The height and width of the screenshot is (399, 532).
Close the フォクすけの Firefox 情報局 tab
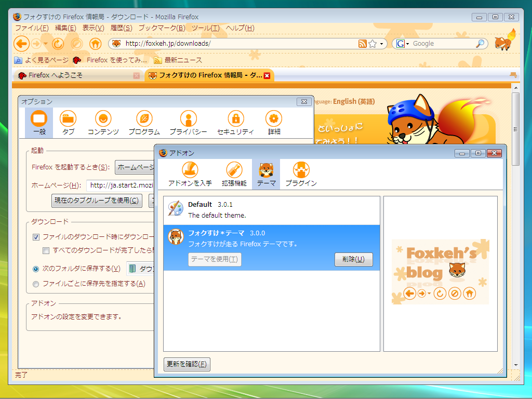click(x=267, y=76)
